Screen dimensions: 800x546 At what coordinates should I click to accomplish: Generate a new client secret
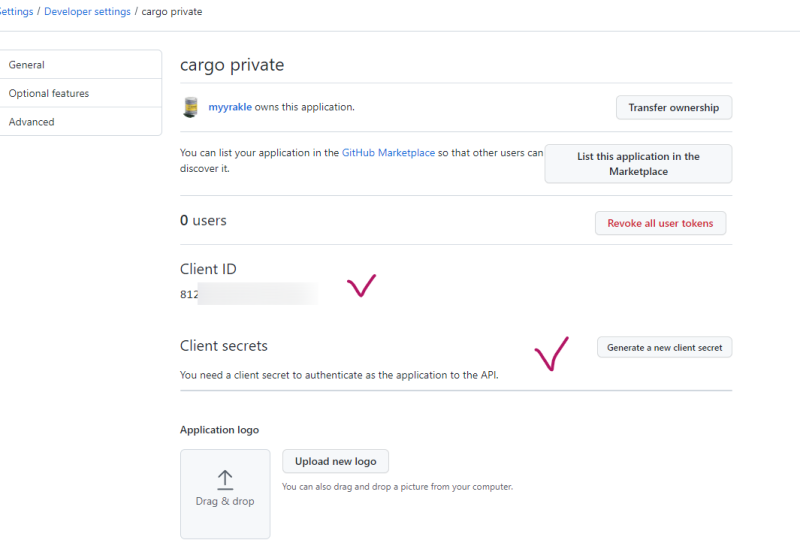[665, 347]
